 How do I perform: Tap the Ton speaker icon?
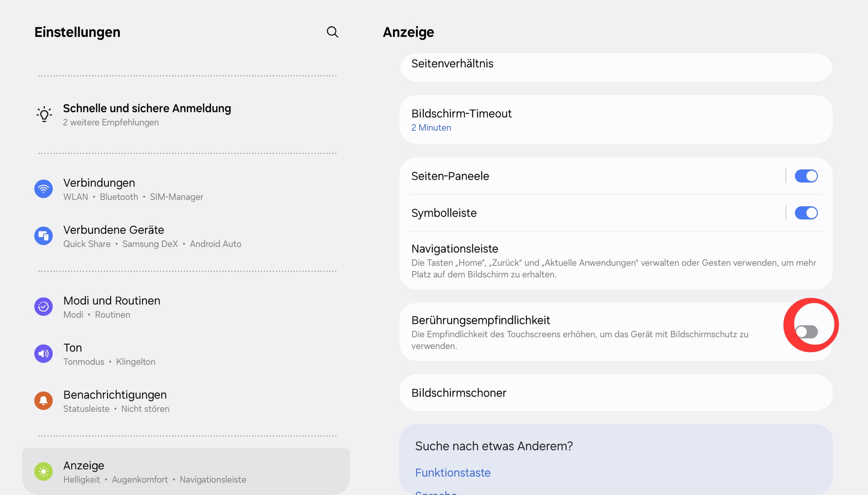[43, 354]
